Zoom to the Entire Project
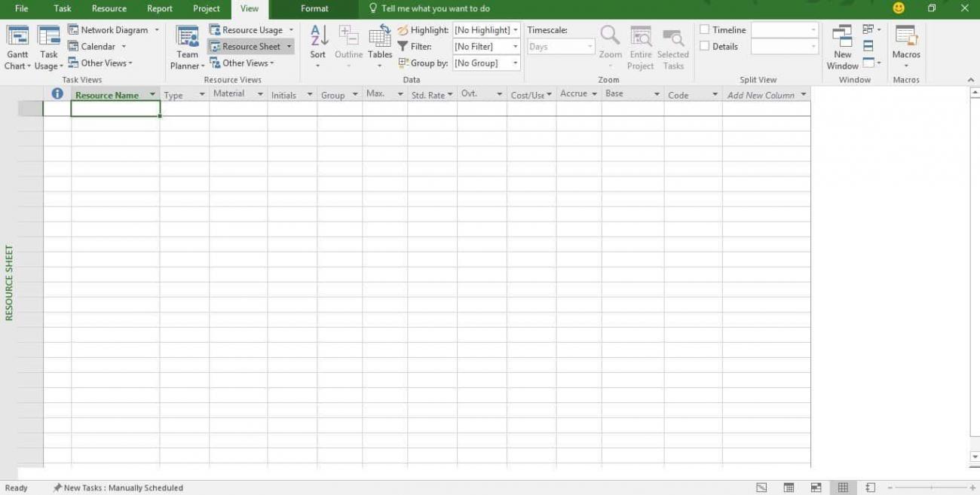This screenshot has height=495, width=980. [x=640, y=45]
